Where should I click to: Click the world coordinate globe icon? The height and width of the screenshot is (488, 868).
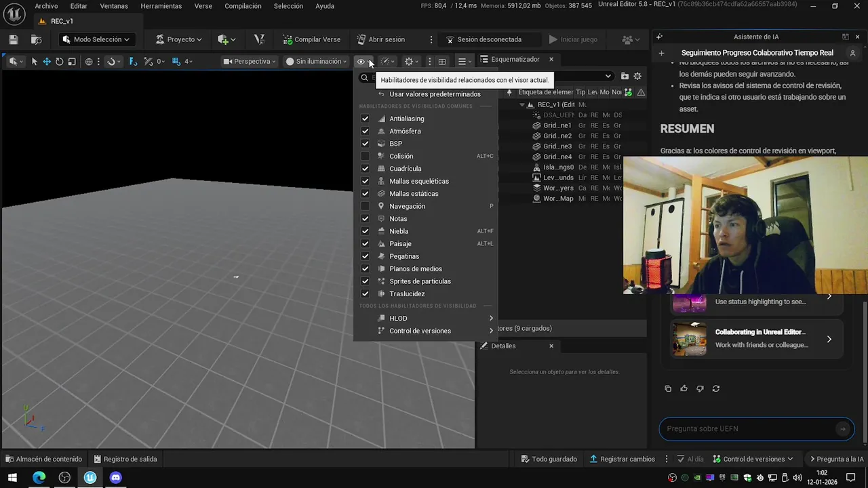(89, 62)
